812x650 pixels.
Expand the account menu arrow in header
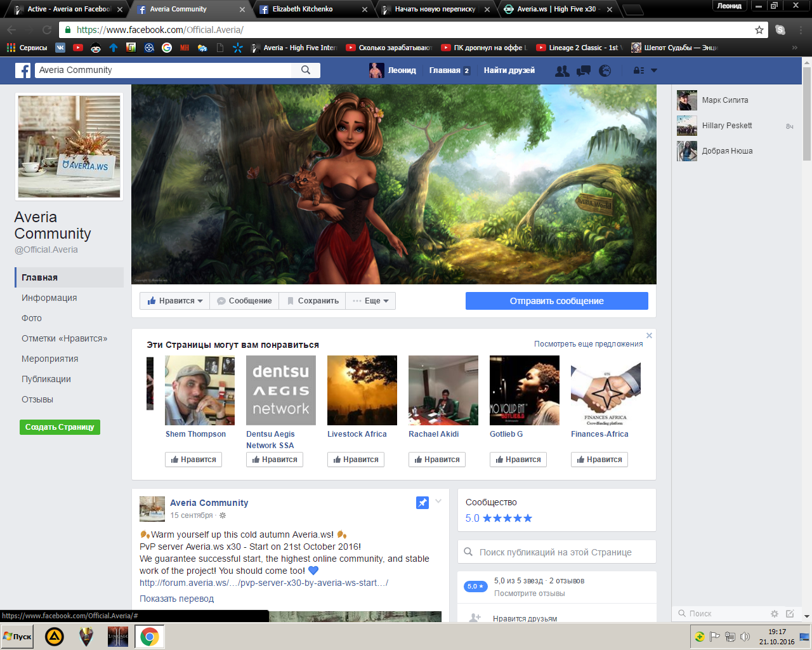click(654, 70)
